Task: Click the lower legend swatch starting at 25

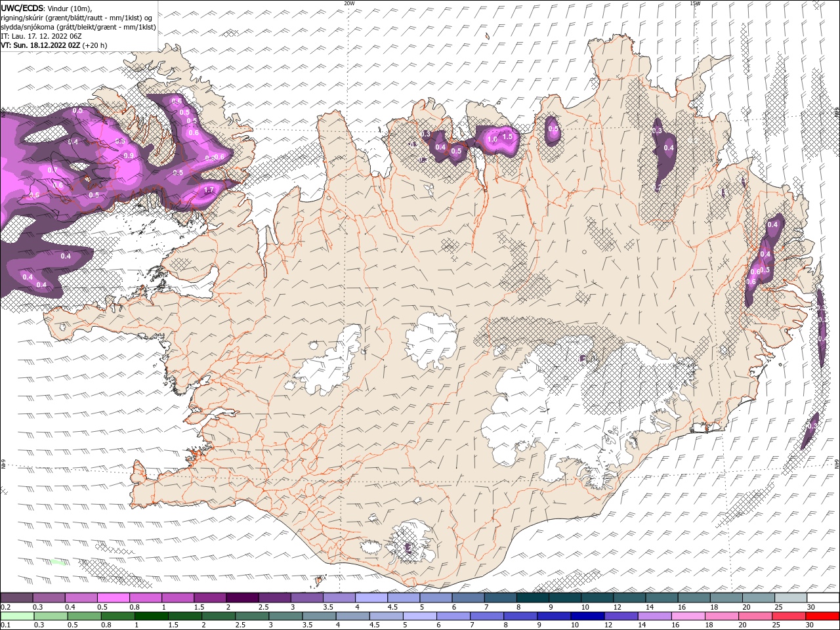Action: tap(788, 616)
